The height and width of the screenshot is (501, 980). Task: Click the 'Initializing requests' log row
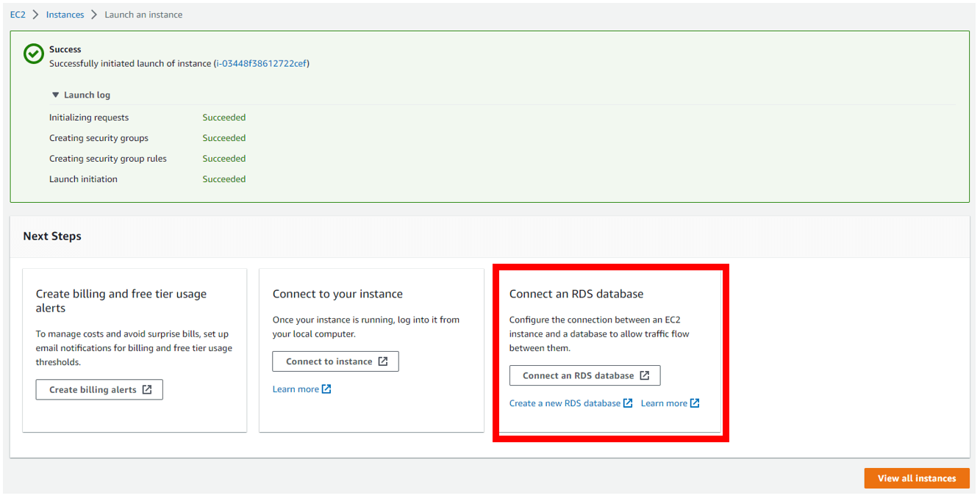click(89, 118)
